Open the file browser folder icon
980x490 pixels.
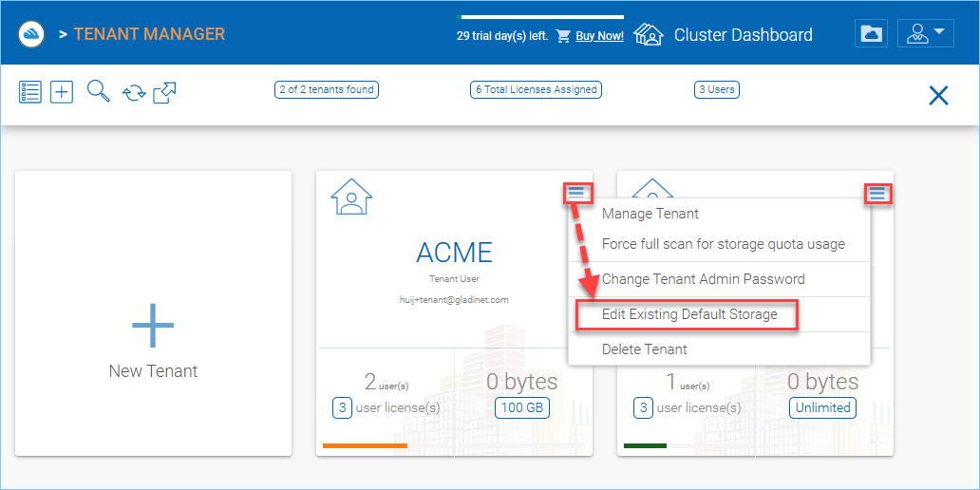(x=871, y=34)
